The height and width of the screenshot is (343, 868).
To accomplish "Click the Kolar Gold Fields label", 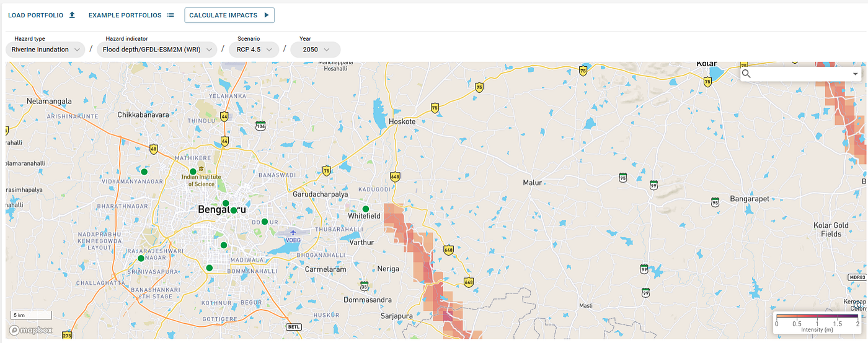I will [831, 230].
